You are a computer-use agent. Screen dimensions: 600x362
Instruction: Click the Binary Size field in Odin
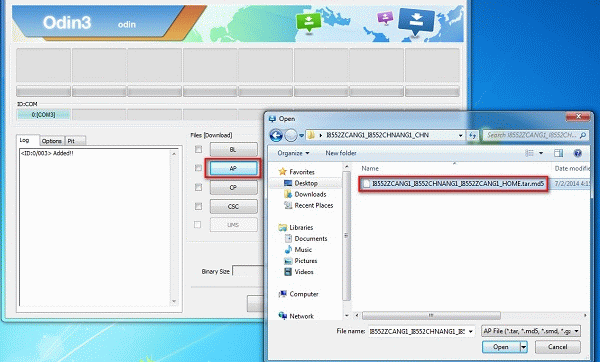(248, 271)
